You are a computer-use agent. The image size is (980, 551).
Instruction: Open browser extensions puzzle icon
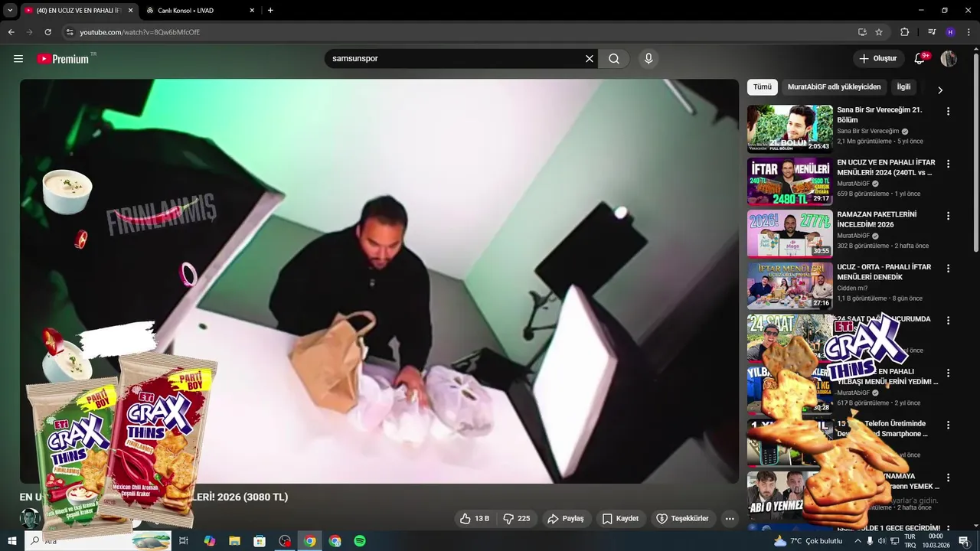coord(905,32)
